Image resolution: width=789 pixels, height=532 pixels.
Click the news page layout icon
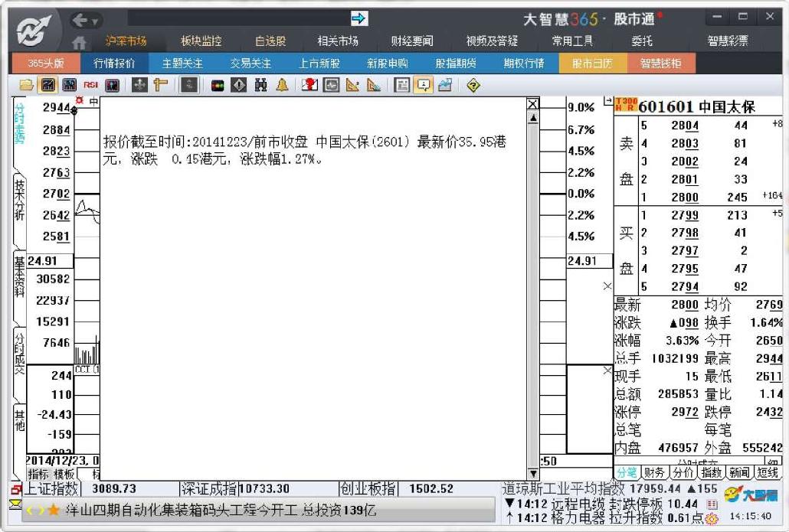coord(401,85)
